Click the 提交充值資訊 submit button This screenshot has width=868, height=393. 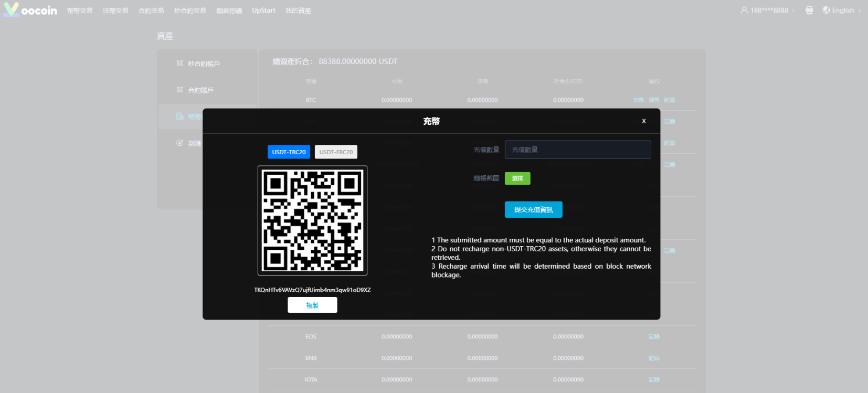(533, 209)
